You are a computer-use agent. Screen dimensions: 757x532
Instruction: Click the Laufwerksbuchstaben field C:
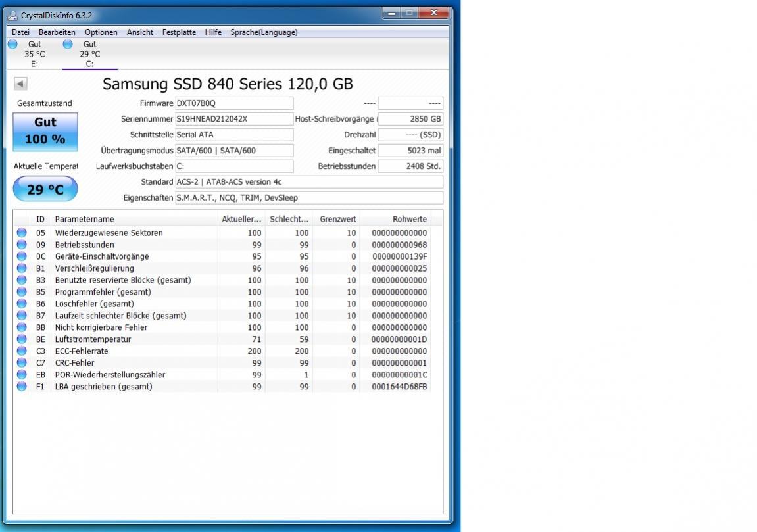pos(234,166)
